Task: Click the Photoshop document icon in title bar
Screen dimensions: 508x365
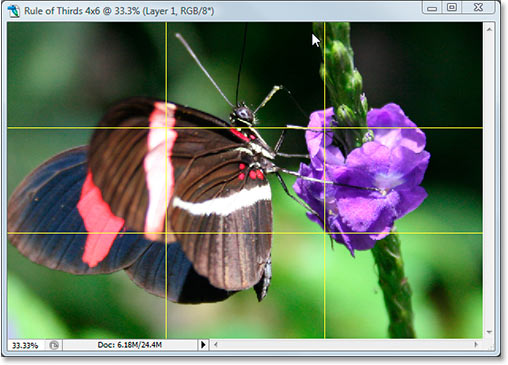Action: 14,11
